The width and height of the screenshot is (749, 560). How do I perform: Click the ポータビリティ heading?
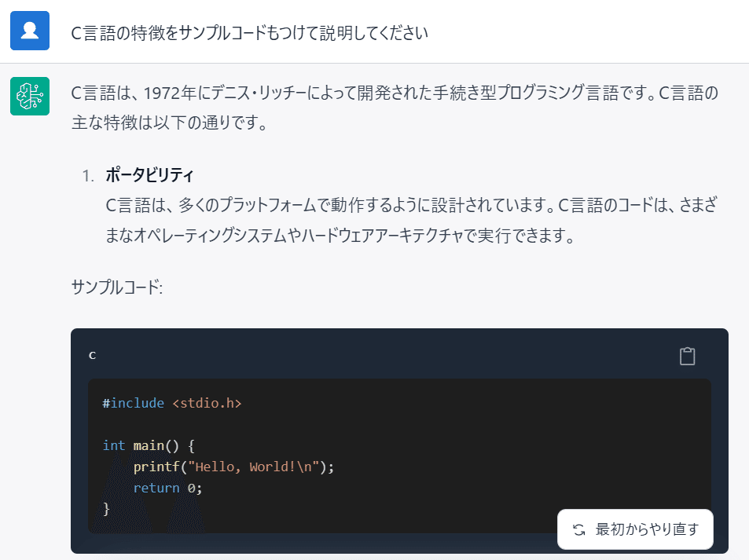tap(149, 174)
